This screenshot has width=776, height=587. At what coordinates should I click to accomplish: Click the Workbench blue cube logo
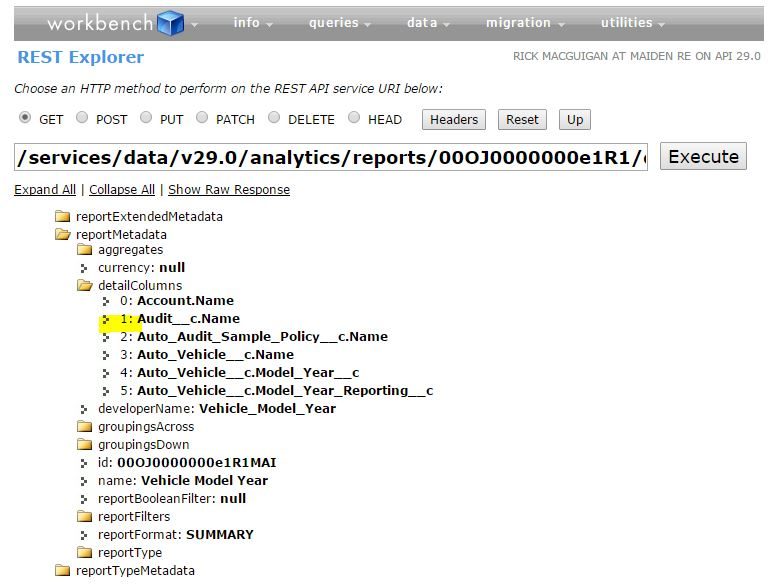pyautogui.click(x=170, y=23)
